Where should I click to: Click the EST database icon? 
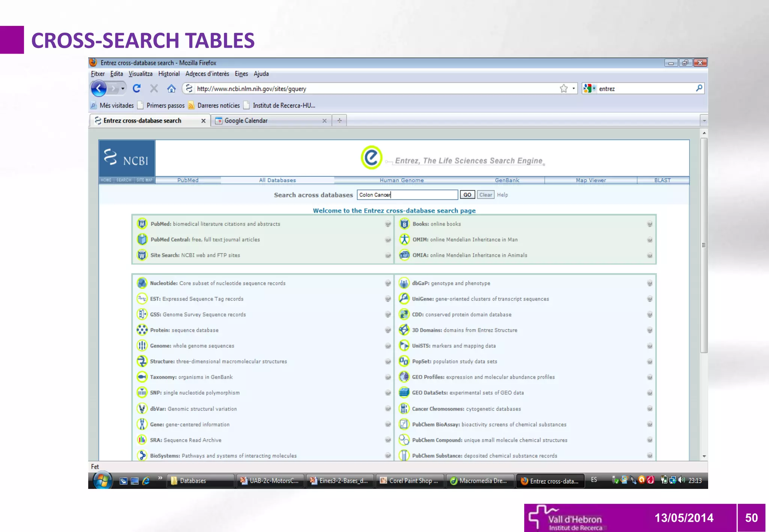point(142,299)
